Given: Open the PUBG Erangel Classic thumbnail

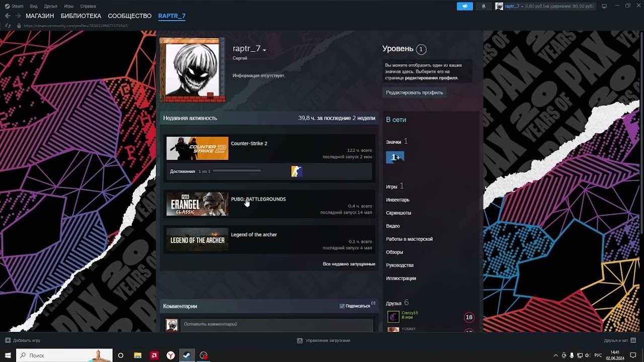Looking at the screenshot, I should coord(197,204).
